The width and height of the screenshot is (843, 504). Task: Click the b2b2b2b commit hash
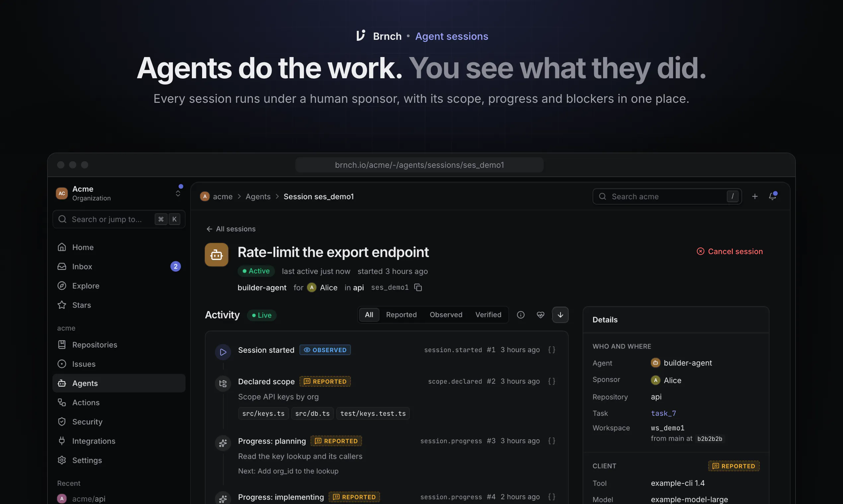click(x=709, y=439)
